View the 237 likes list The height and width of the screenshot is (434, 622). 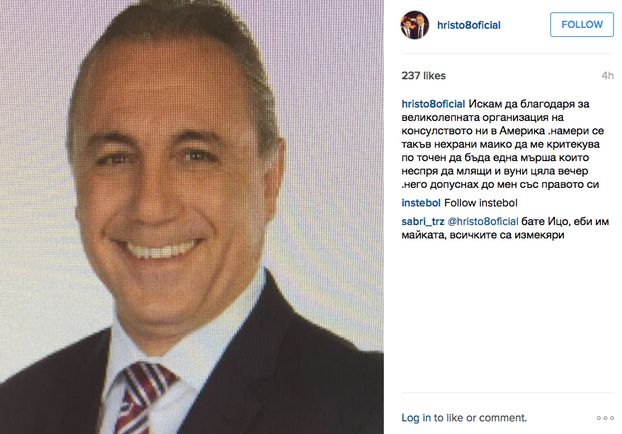click(x=423, y=76)
